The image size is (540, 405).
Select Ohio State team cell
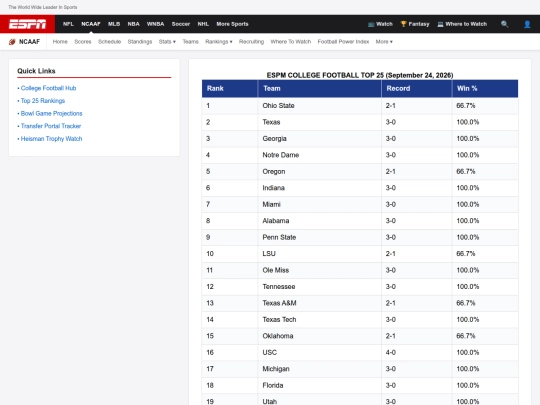[319, 106]
